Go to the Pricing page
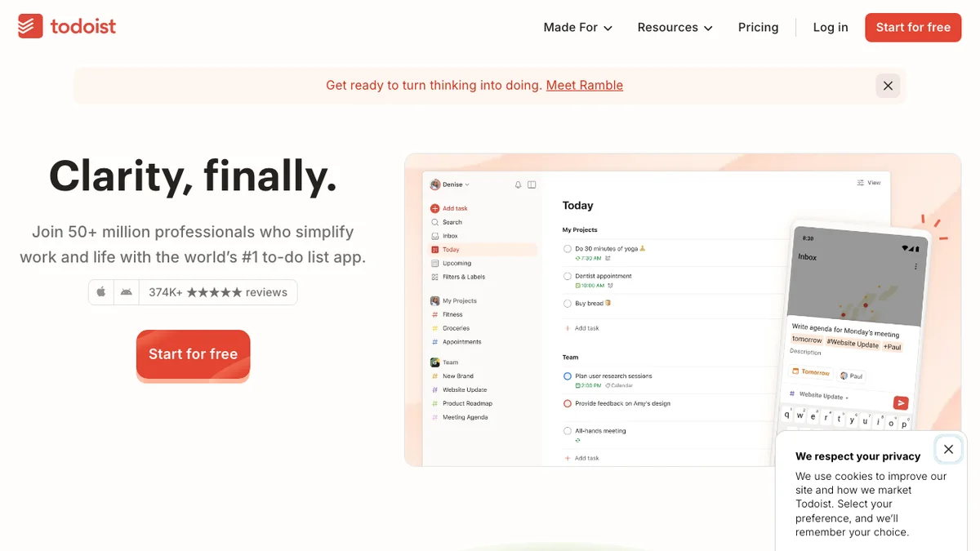 758,27
